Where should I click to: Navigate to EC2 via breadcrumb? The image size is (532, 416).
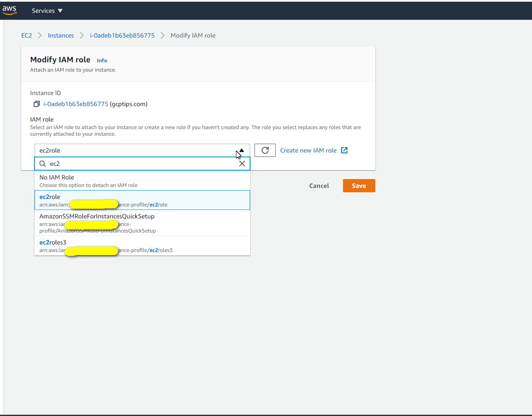[x=27, y=35]
